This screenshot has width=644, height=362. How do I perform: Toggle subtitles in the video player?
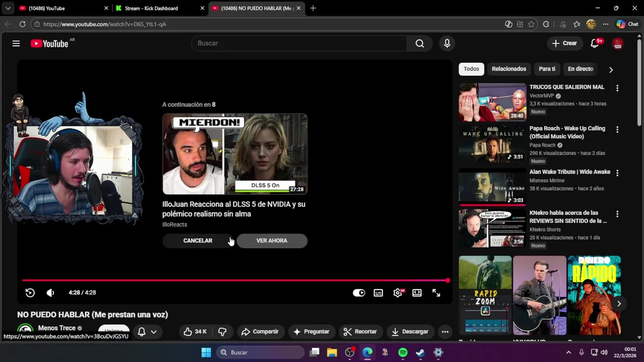[x=378, y=293]
